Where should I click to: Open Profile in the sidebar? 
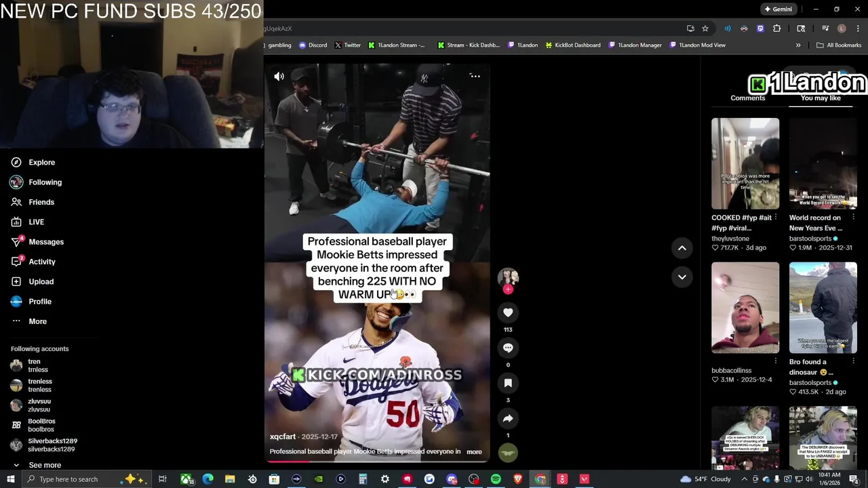click(40, 302)
